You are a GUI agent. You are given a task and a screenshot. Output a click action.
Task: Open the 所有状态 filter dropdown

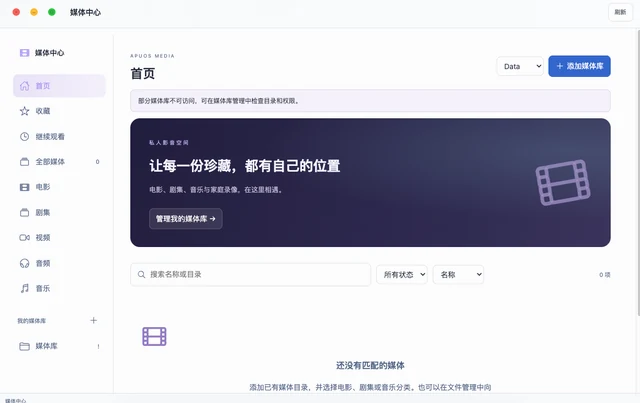pyautogui.click(x=402, y=274)
